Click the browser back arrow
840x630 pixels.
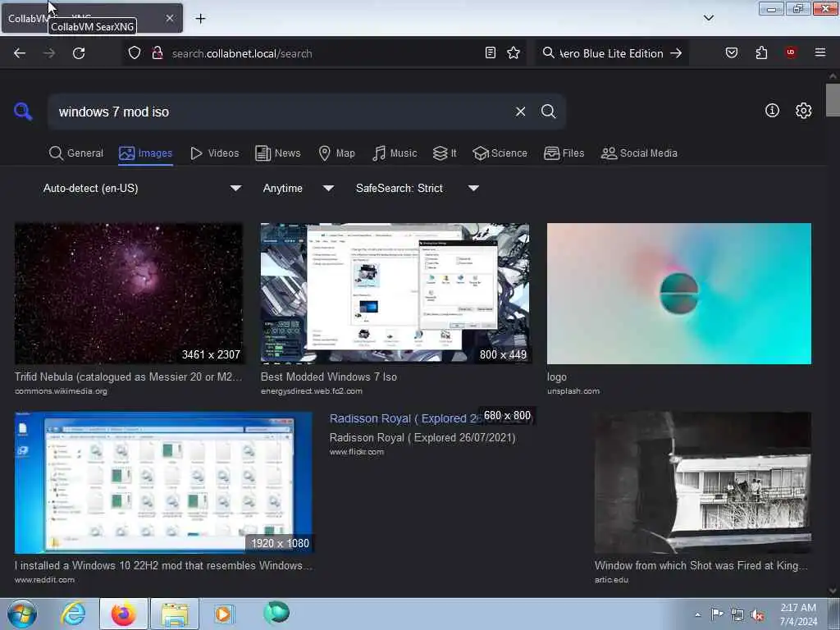(20, 53)
